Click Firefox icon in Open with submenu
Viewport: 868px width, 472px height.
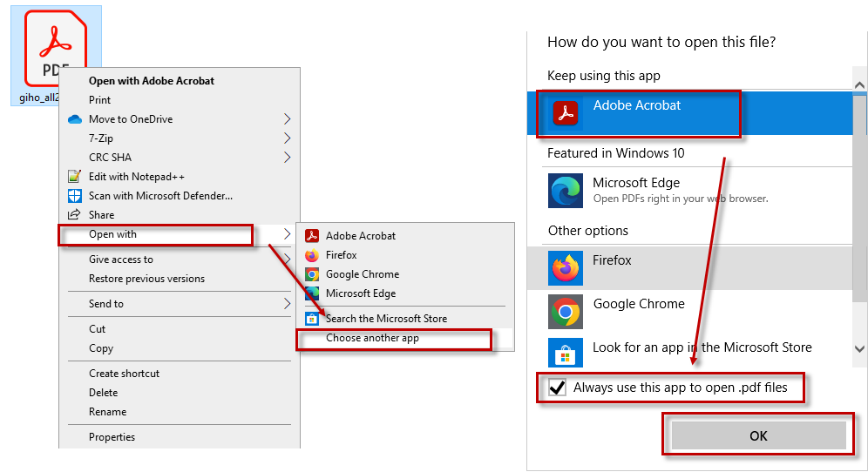point(312,255)
